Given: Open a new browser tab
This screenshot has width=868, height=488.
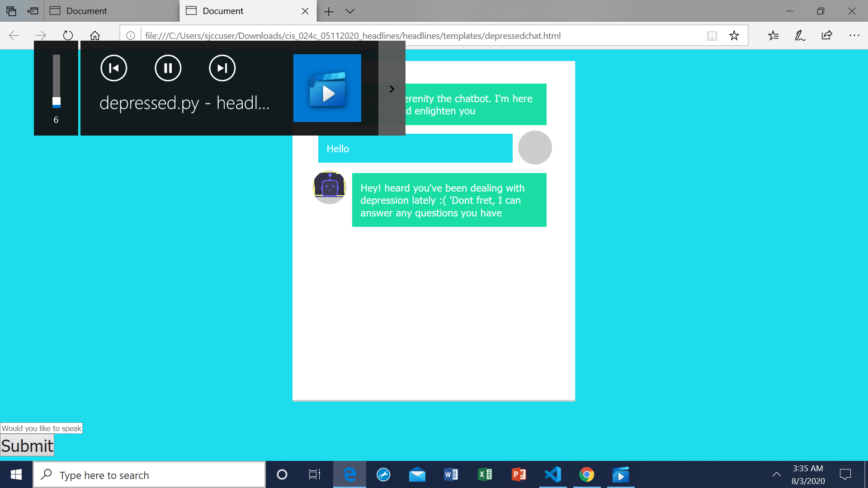Looking at the screenshot, I should click(x=329, y=11).
